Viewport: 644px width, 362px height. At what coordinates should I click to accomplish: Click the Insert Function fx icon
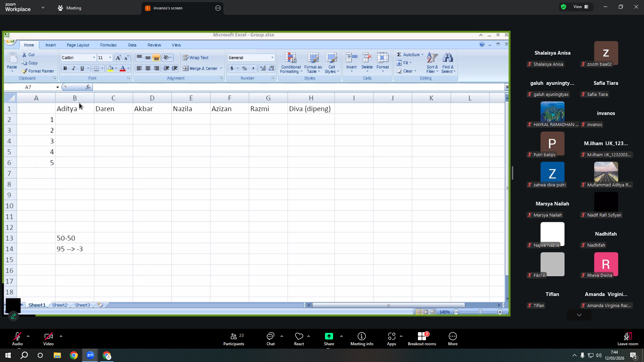point(88,87)
